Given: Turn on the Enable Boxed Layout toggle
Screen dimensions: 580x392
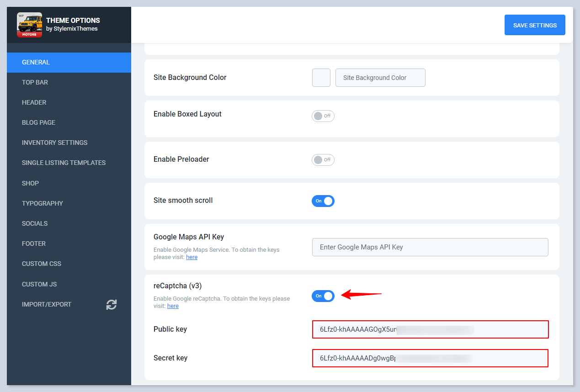Looking at the screenshot, I should (323, 116).
